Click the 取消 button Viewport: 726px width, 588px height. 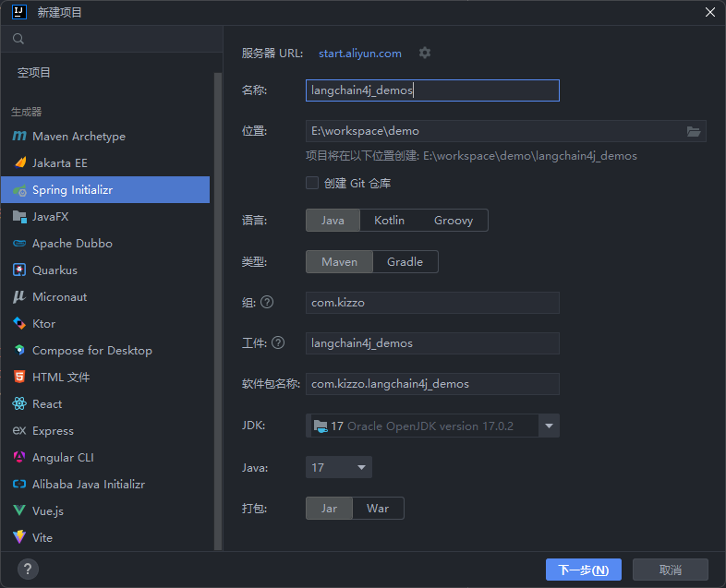click(670, 570)
